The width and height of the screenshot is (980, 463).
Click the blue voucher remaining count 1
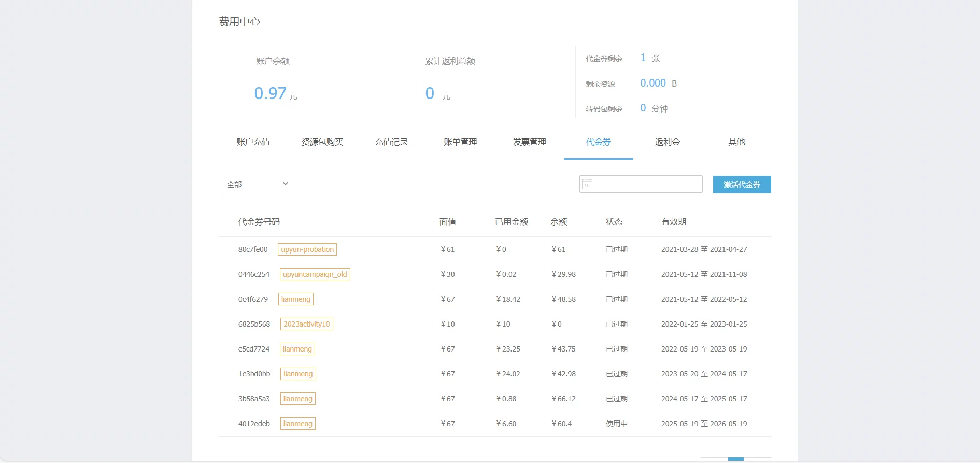(643, 58)
